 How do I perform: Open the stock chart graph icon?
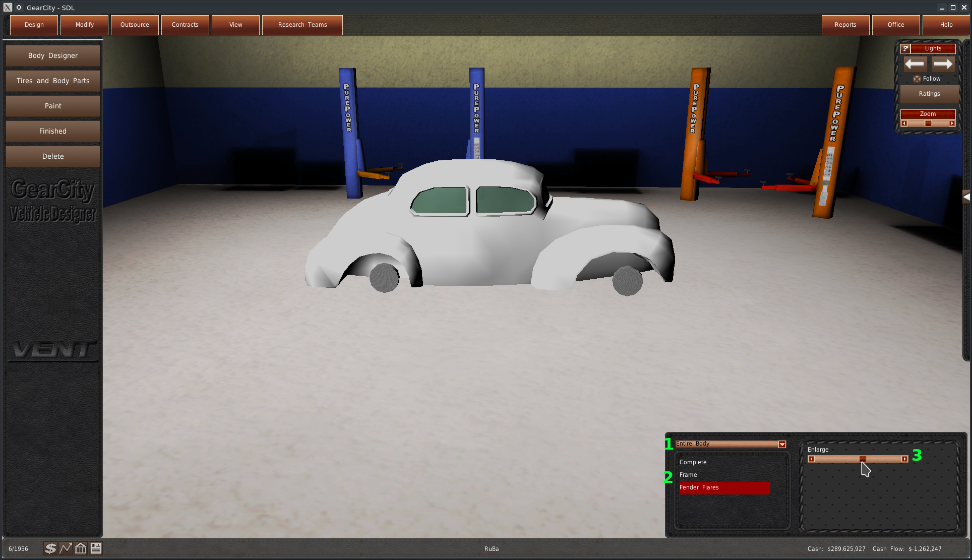coord(66,548)
